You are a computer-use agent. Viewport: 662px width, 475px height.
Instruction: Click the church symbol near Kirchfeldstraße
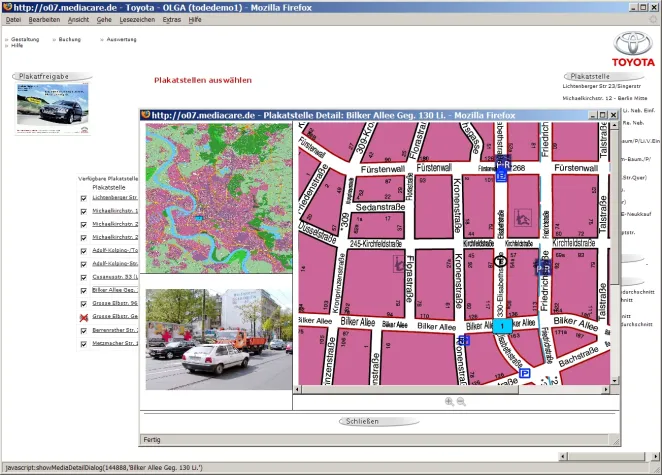[x=520, y=216]
